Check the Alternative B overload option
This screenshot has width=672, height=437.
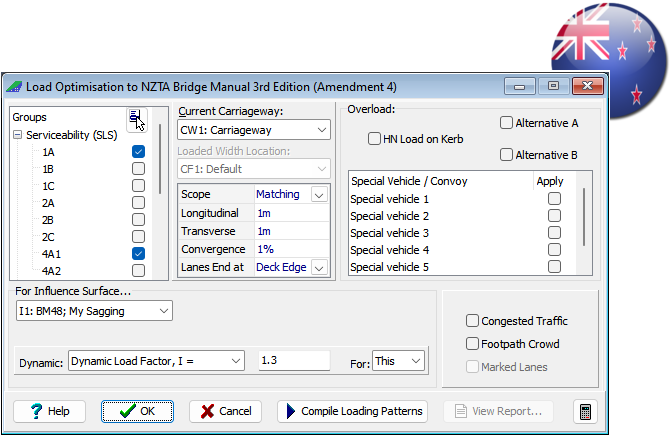pos(506,155)
